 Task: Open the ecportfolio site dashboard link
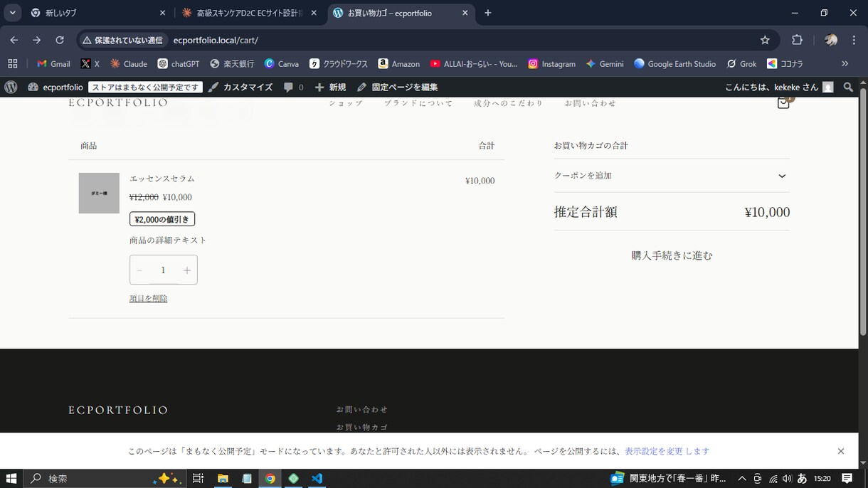click(55, 87)
